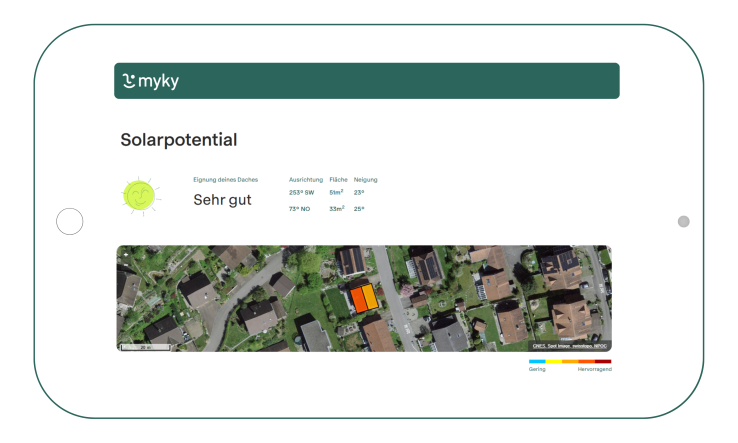Screen dimensions: 738x443
Task: Click the smiling sun suitability icon
Action: click(x=141, y=196)
